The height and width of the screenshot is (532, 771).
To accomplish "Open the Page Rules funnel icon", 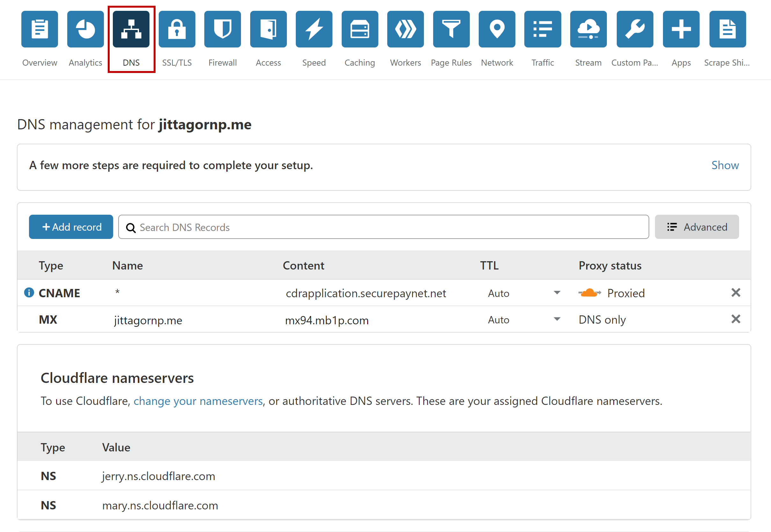I will click(x=451, y=29).
